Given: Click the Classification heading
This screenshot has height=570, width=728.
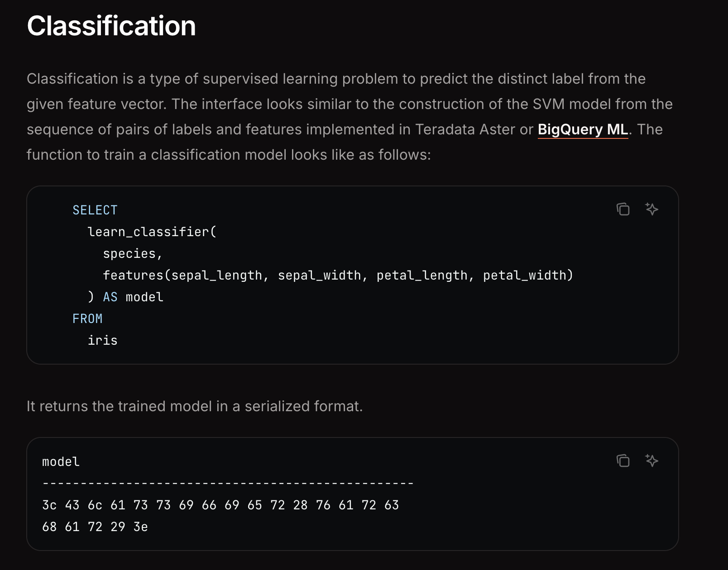Looking at the screenshot, I should point(111,26).
